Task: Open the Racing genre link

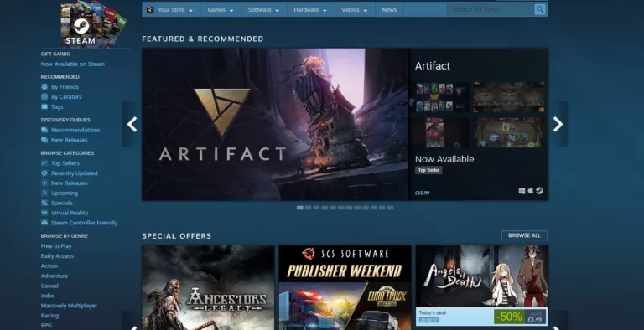Action: [x=49, y=315]
